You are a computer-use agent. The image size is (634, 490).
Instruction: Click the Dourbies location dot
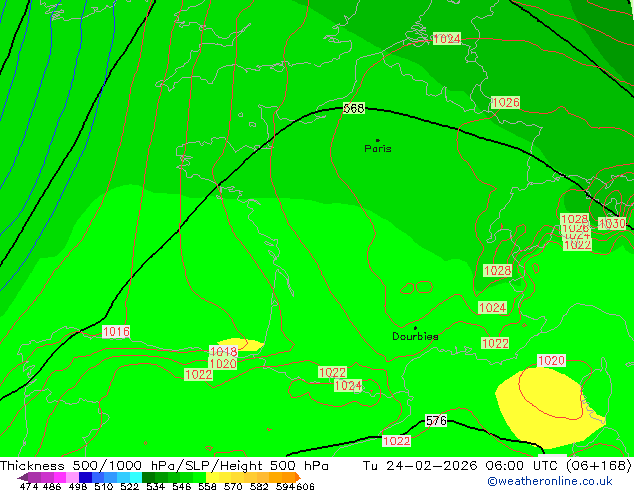(415, 328)
